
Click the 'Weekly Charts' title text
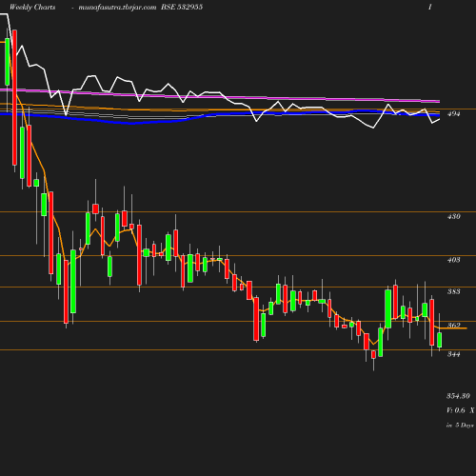(x=32, y=7)
